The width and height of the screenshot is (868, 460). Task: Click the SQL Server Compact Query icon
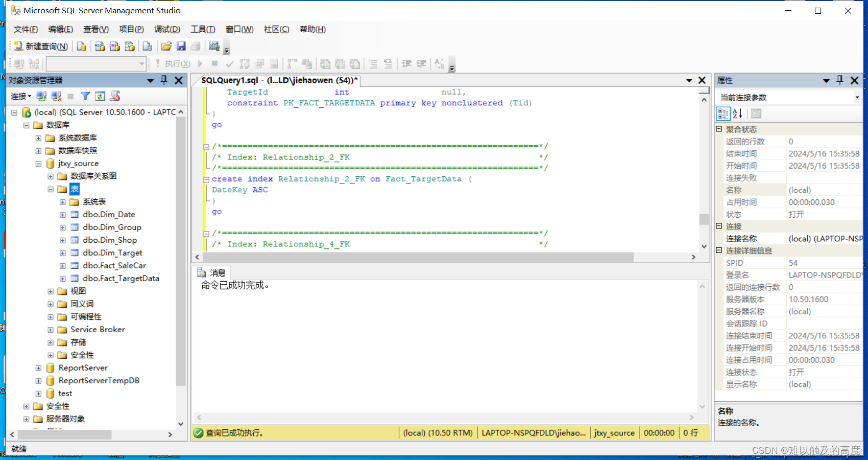pos(148,47)
